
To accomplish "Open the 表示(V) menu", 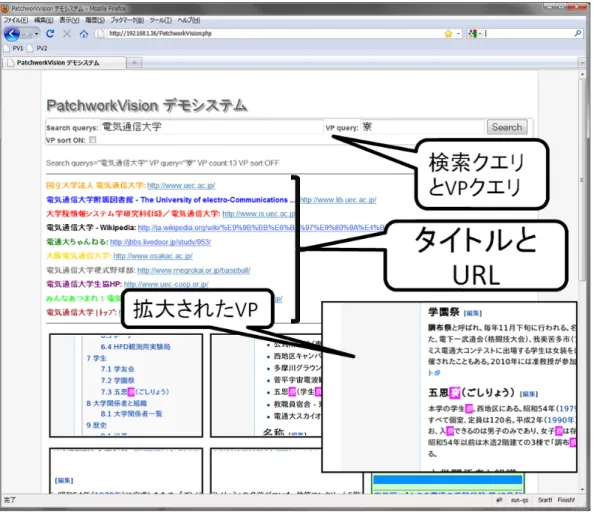I will click(69, 20).
